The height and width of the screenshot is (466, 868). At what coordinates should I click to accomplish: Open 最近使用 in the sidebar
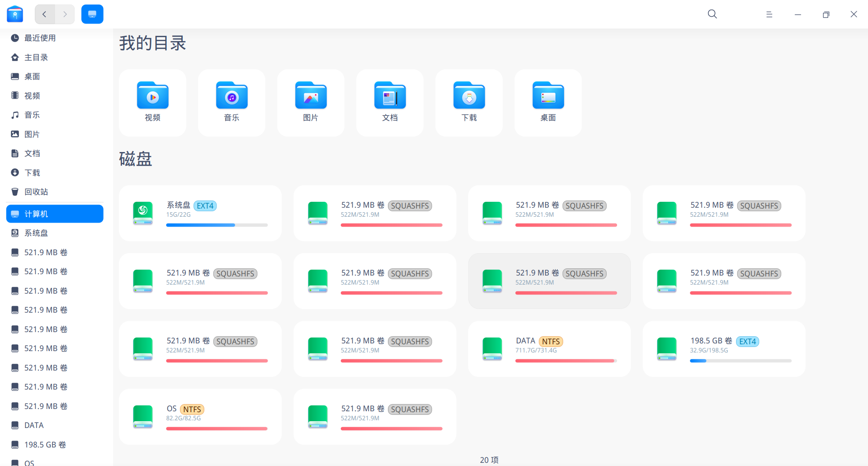[55, 38]
